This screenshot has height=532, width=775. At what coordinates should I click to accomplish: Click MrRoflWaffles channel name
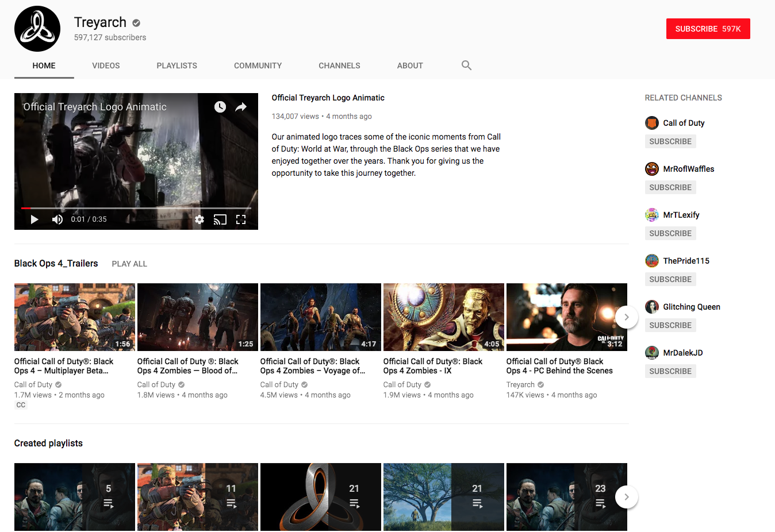[x=689, y=169]
